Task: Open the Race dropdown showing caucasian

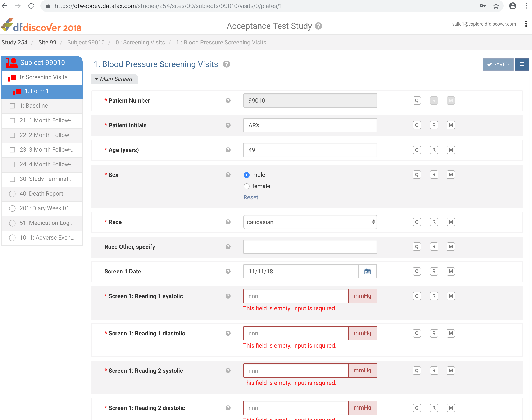Action: (x=310, y=222)
